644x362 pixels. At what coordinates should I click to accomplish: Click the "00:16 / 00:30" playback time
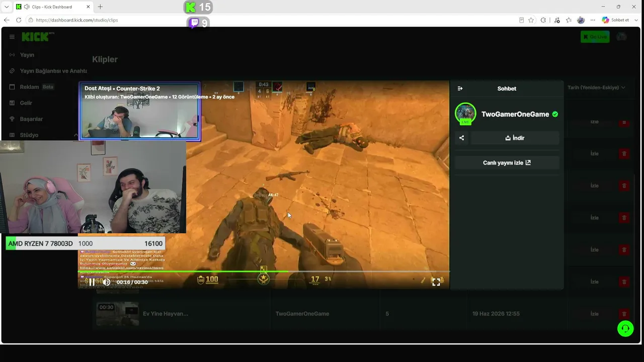[x=132, y=282]
